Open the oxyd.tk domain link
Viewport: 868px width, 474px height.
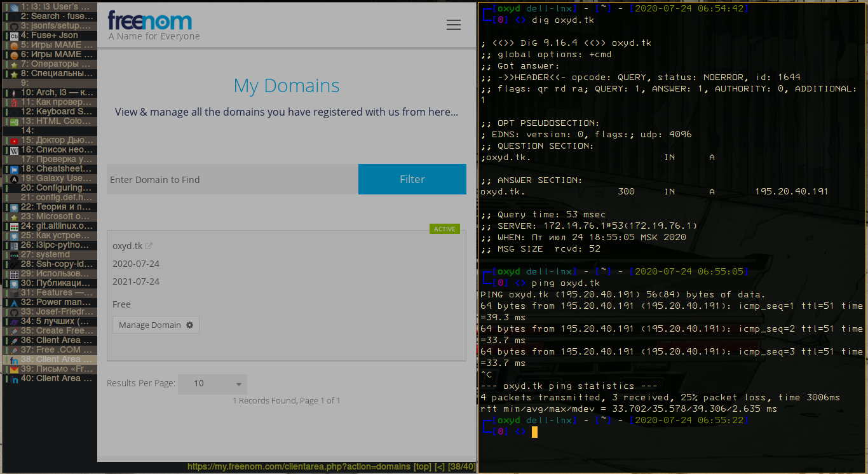(127, 246)
